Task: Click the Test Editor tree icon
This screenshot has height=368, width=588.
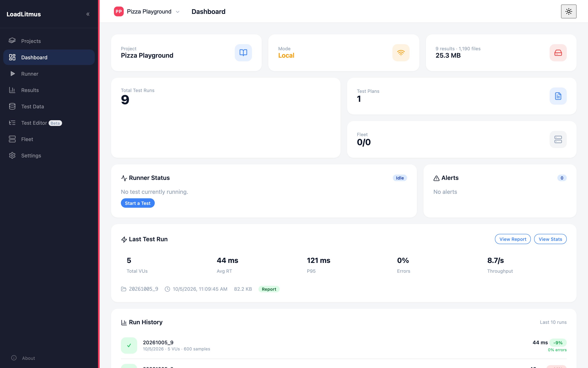Action: 12,123
